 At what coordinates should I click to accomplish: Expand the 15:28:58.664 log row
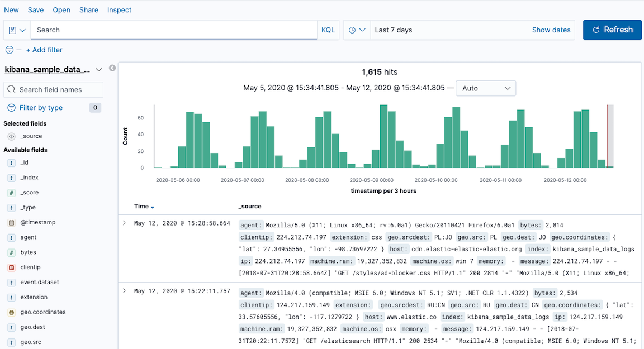(x=125, y=223)
